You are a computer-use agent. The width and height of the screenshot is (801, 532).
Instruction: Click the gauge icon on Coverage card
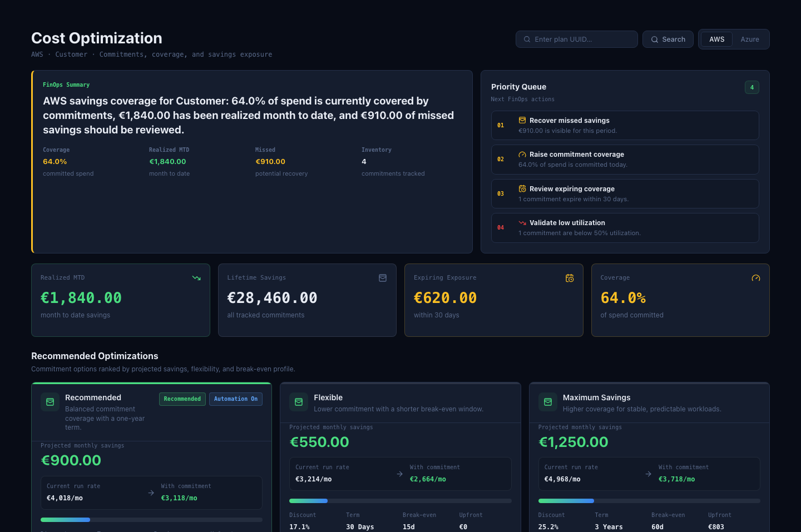pos(756,278)
